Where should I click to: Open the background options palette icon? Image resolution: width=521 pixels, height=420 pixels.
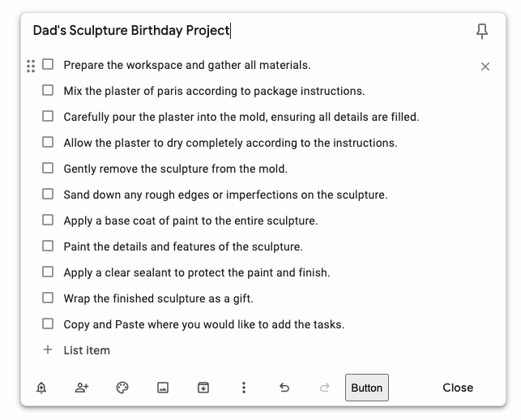pyautogui.click(x=122, y=388)
